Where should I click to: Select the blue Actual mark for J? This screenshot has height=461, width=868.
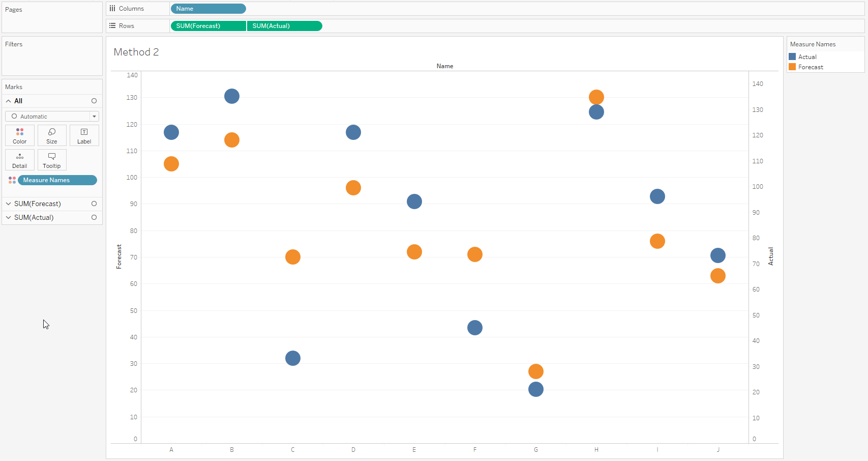pyautogui.click(x=718, y=255)
